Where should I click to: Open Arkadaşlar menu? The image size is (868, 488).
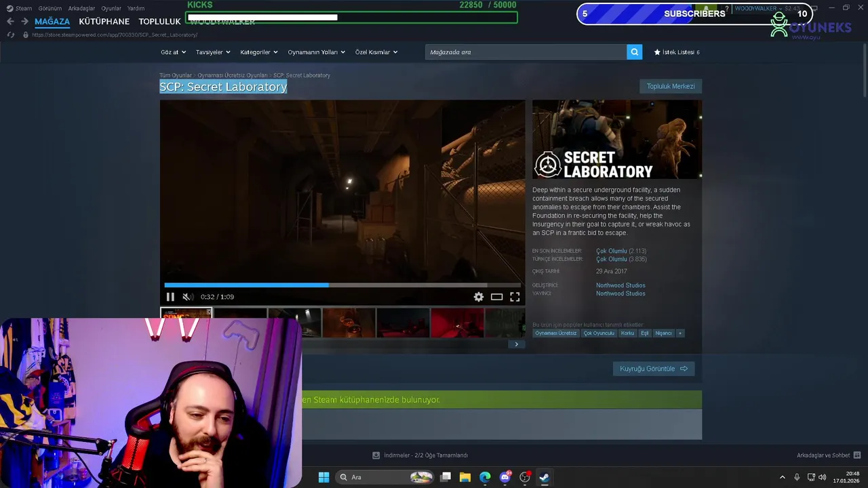pos(81,8)
